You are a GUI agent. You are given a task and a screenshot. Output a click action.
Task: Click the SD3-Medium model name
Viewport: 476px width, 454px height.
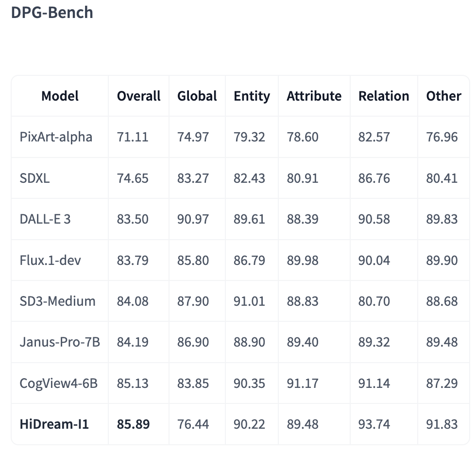pos(57,301)
